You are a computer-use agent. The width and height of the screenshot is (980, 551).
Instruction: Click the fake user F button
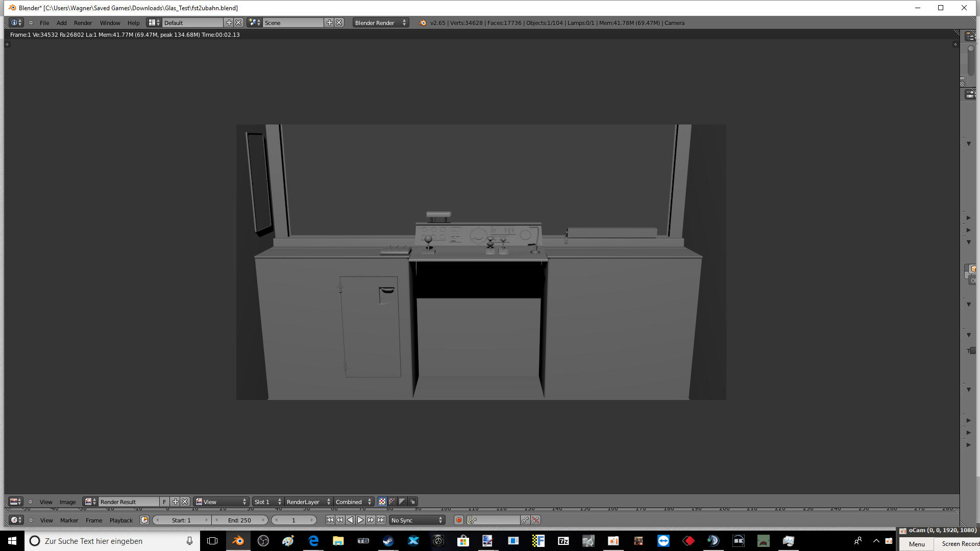(x=164, y=502)
